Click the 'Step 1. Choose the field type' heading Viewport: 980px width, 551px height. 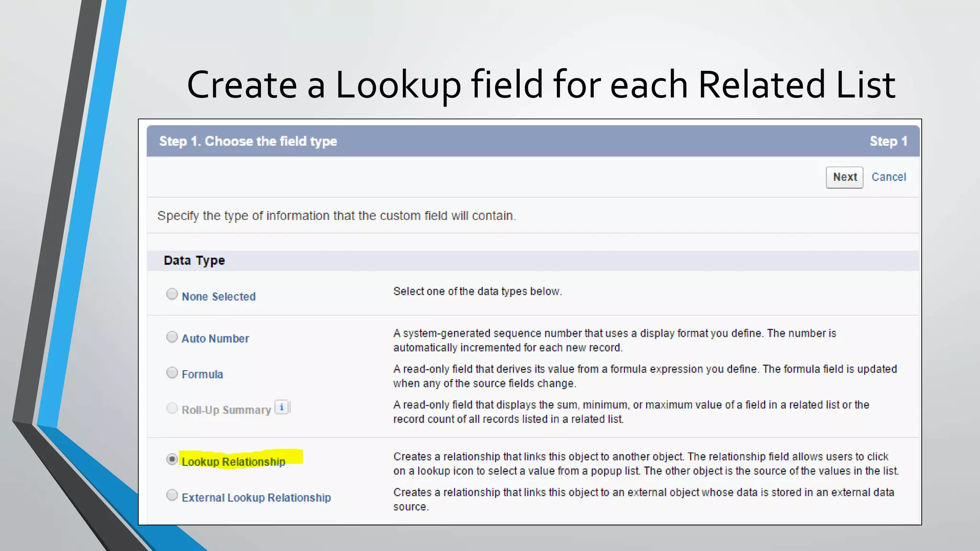248,141
